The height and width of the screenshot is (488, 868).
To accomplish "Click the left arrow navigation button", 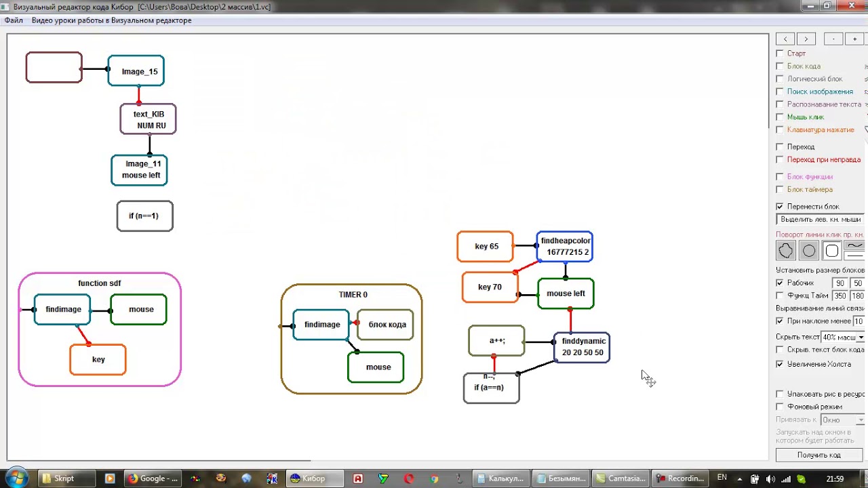I will click(x=785, y=39).
